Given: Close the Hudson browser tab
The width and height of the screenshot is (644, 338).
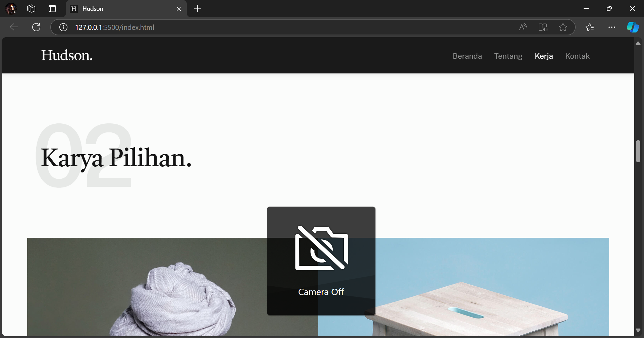Looking at the screenshot, I should point(179,9).
